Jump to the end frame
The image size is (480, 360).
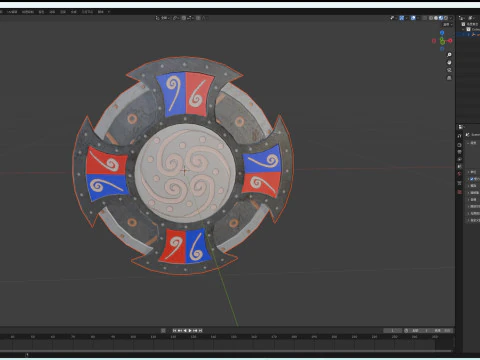pos(201,330)
